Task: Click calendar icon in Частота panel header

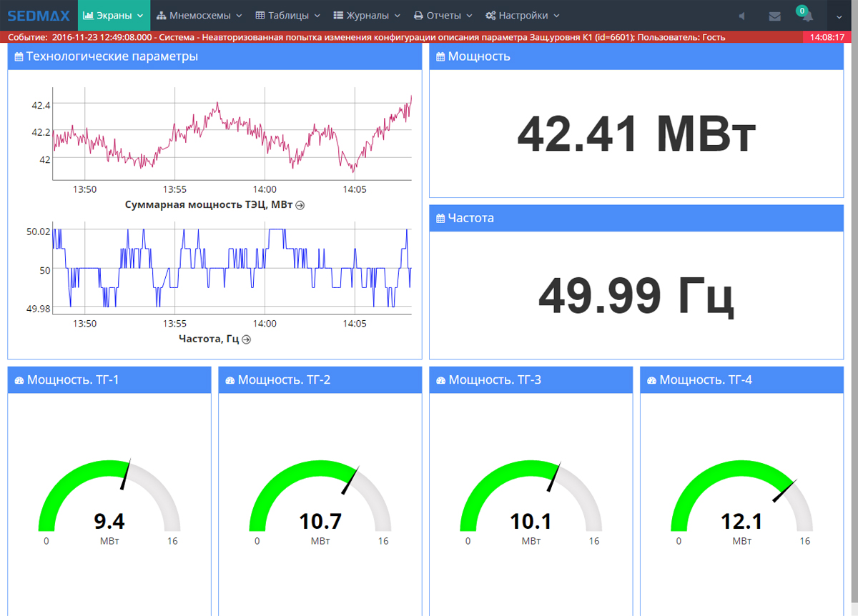Action: point(440,219)
